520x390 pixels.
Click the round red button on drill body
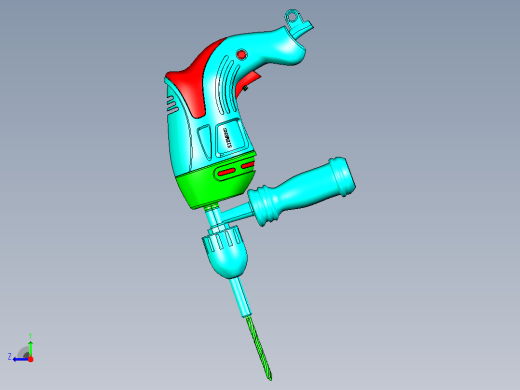tap(242, 54)
